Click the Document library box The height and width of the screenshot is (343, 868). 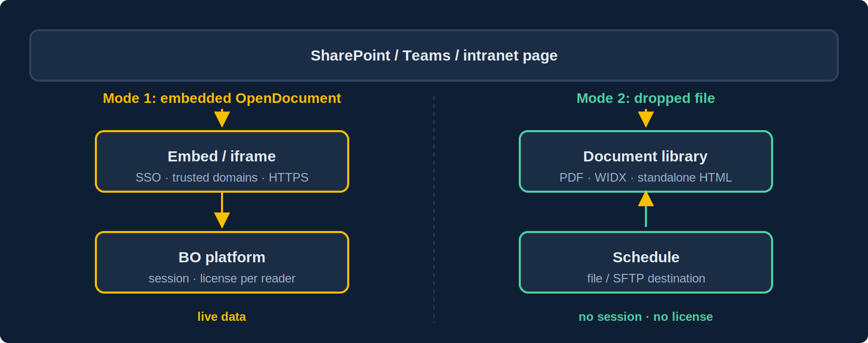646,161
